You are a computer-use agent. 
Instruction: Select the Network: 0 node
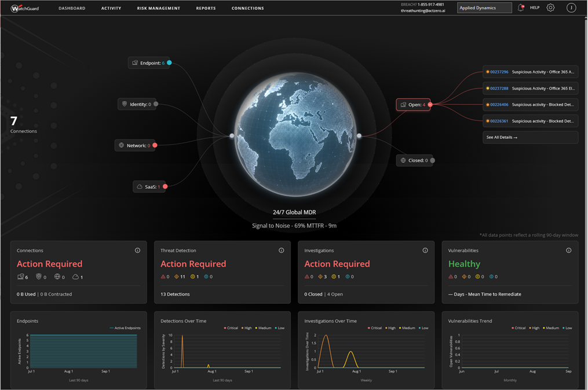[x=136, y=145]
